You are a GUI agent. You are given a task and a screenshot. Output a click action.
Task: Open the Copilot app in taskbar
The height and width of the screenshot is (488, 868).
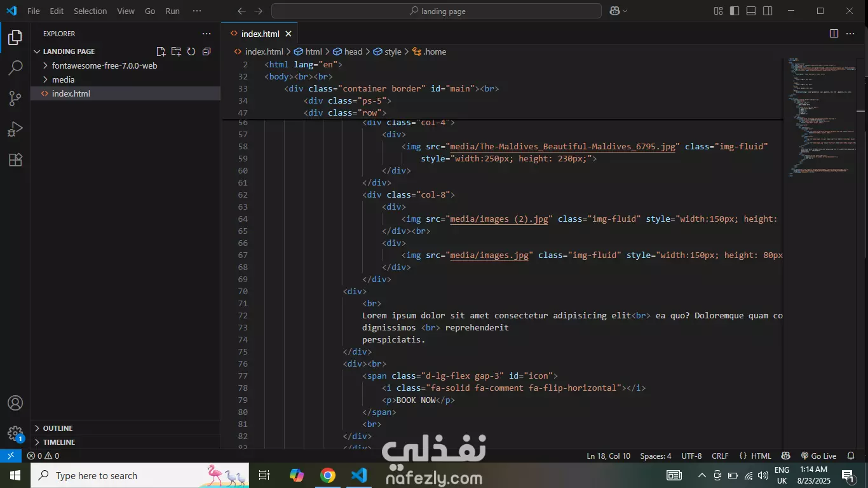297,475
